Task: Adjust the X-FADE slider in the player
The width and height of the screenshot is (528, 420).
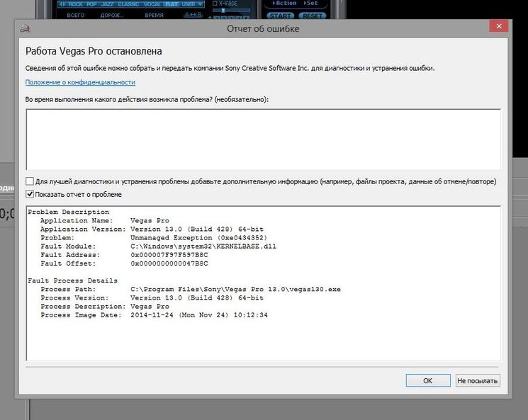Action: (223, 11)
